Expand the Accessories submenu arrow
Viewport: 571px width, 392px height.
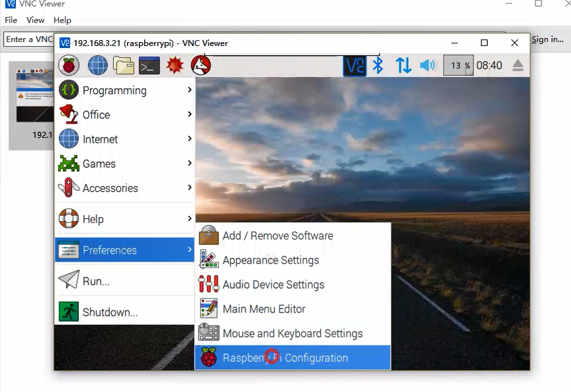coord(189,187)
